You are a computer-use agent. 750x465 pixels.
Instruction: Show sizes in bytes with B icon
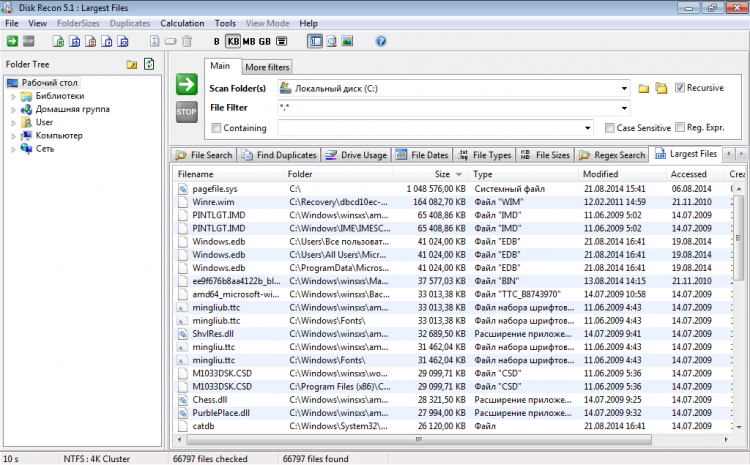click(x=216, y=42)
